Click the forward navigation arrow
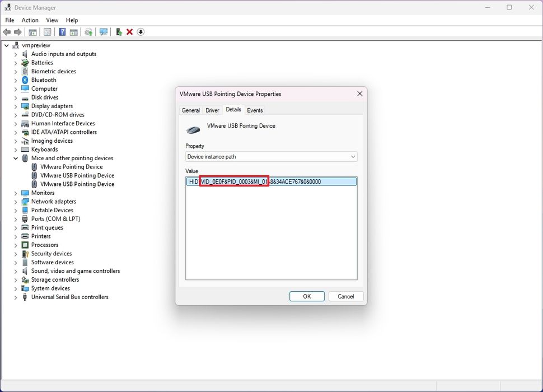The width and height of the screenshot is (543, 392). coord(17,32)
